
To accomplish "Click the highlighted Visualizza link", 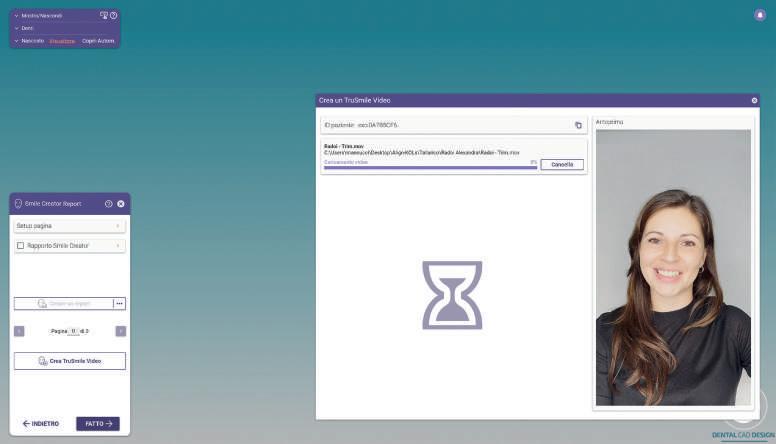I will (62, 41).
